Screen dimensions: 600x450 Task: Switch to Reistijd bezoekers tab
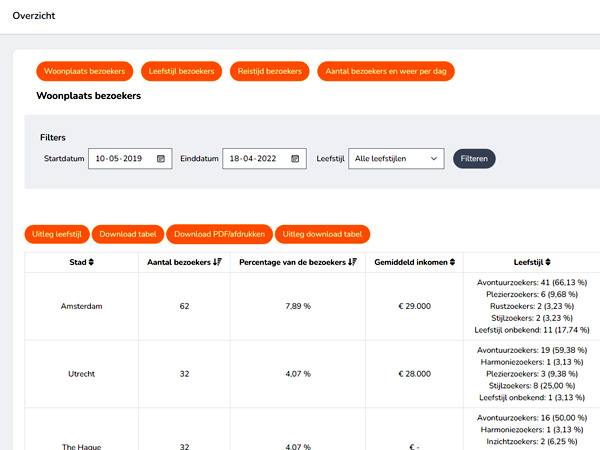click(x=269, y=71)
